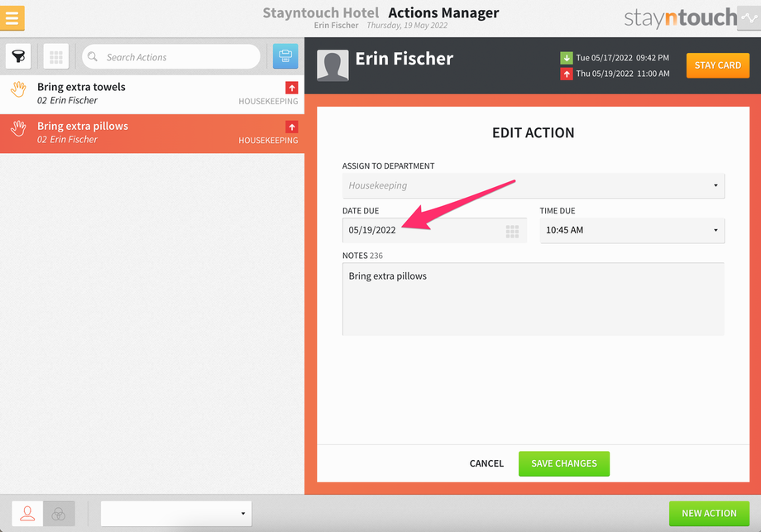Click HOUSEKEEPING label on pillows row
The height and width of the screenshot is (532, 761).
pyautogui.click(x=268, y=141)
